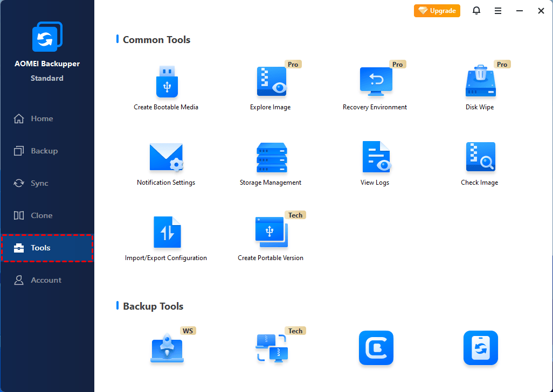Click the View Logs text label

coord(375,183)
